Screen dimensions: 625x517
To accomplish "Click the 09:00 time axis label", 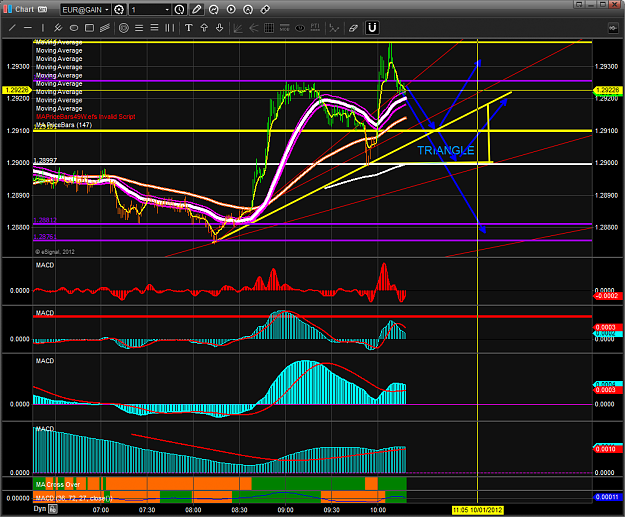I will click(285, 510).
